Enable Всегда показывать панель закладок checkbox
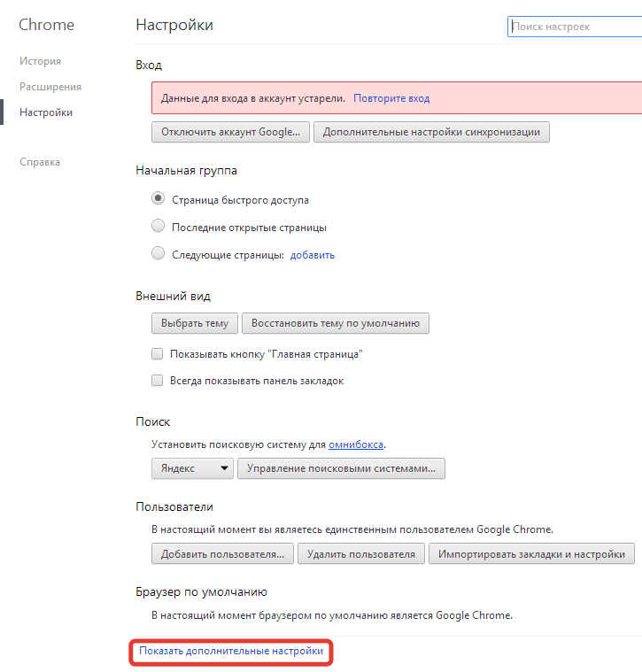This screenshot has width=642, height=672. (158, 381)
